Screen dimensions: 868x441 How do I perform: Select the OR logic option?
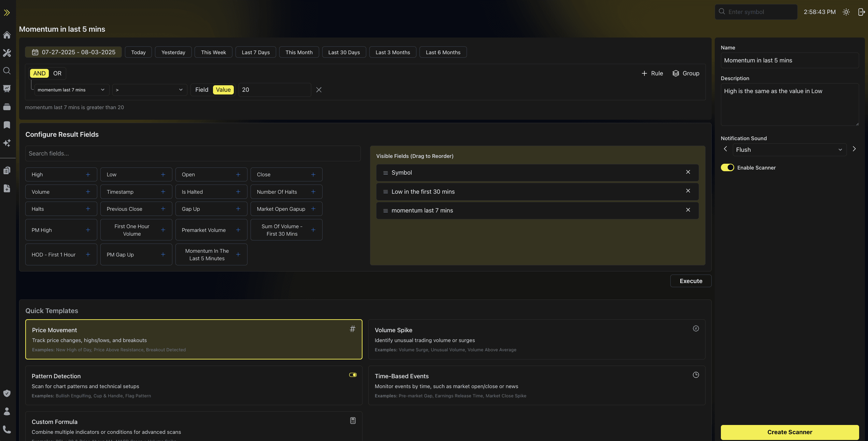[57, 73]
